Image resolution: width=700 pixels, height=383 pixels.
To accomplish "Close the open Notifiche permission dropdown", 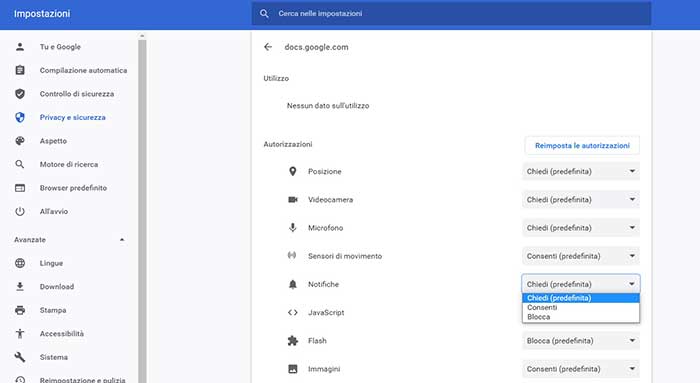I will (x=580, y=284).
